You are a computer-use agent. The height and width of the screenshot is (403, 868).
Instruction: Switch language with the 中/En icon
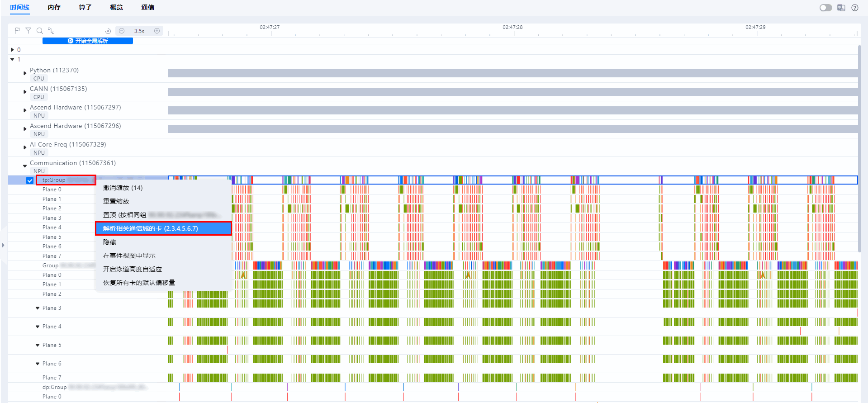841,8
